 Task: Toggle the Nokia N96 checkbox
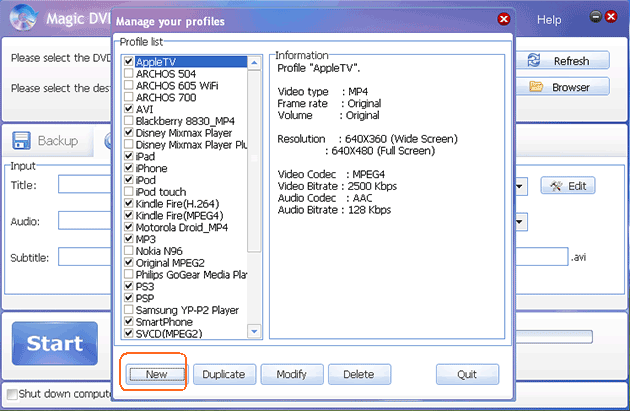tap(129, 250)
